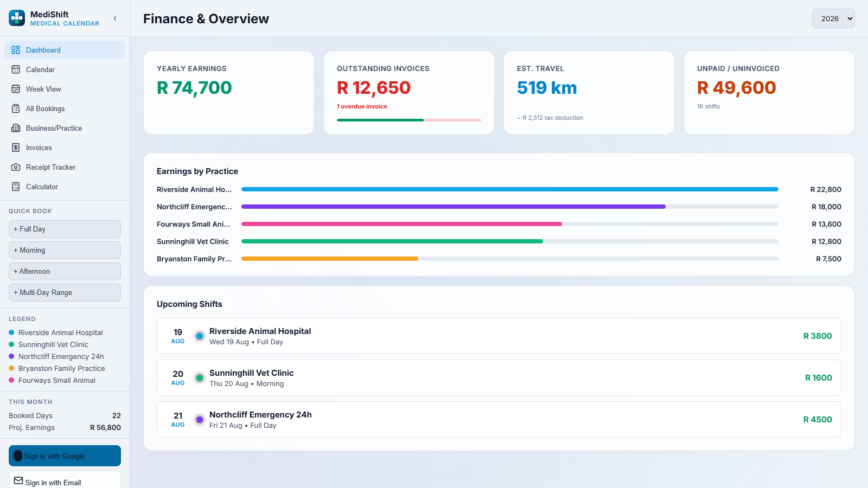This screenshot has height=488, width=868.
Task: Click the 'R 18,000' earnings value
Action: [x=826, y=207]
